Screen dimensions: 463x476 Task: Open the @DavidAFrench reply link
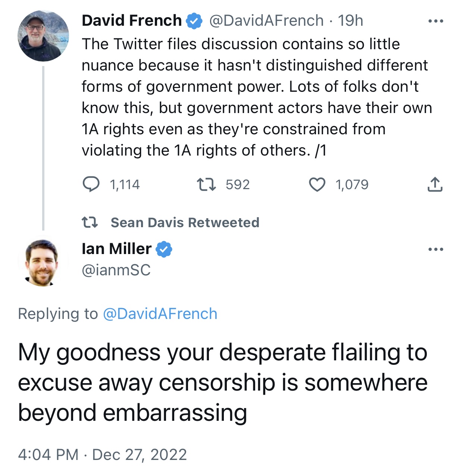click(160, 314)
